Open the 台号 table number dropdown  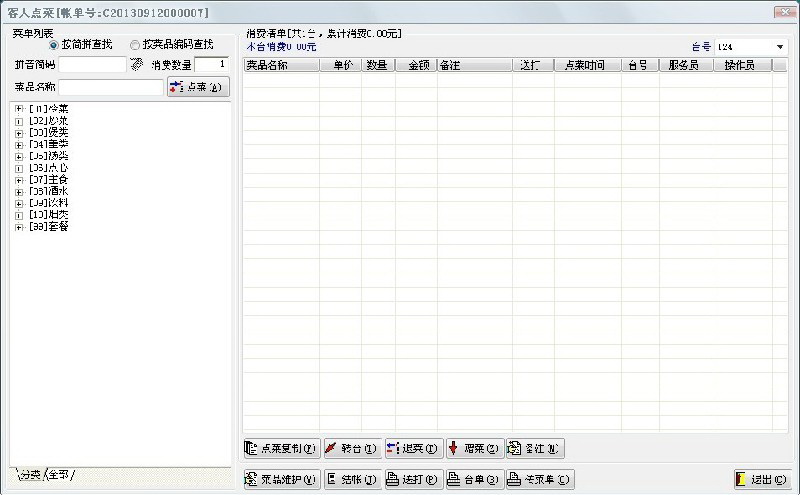(780, 47)
